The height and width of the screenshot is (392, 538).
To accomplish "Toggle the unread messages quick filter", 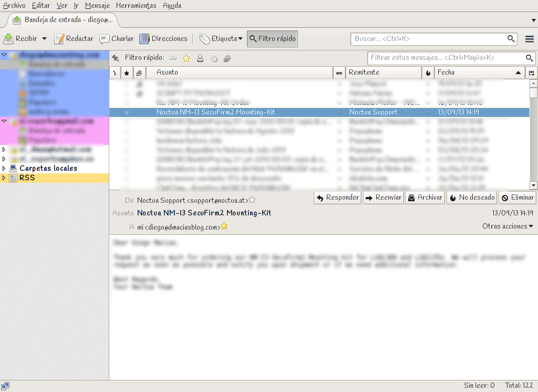I will pos(172,58).
